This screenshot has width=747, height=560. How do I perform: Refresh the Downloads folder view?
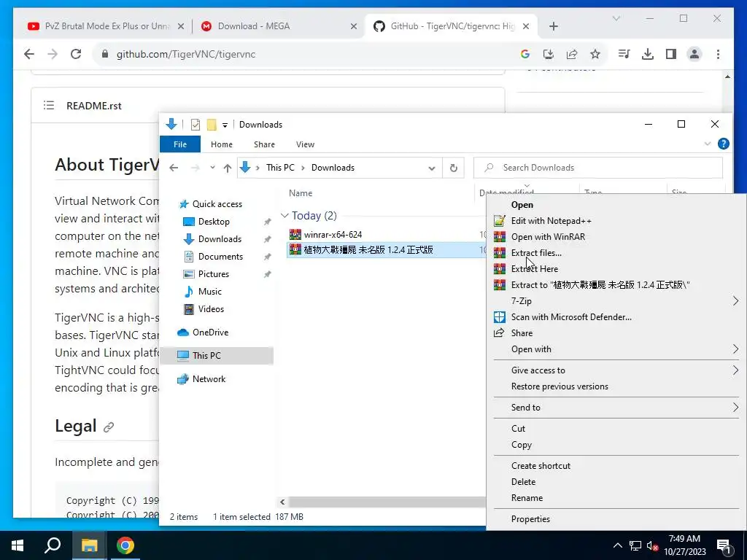click(x=453, y=168)
